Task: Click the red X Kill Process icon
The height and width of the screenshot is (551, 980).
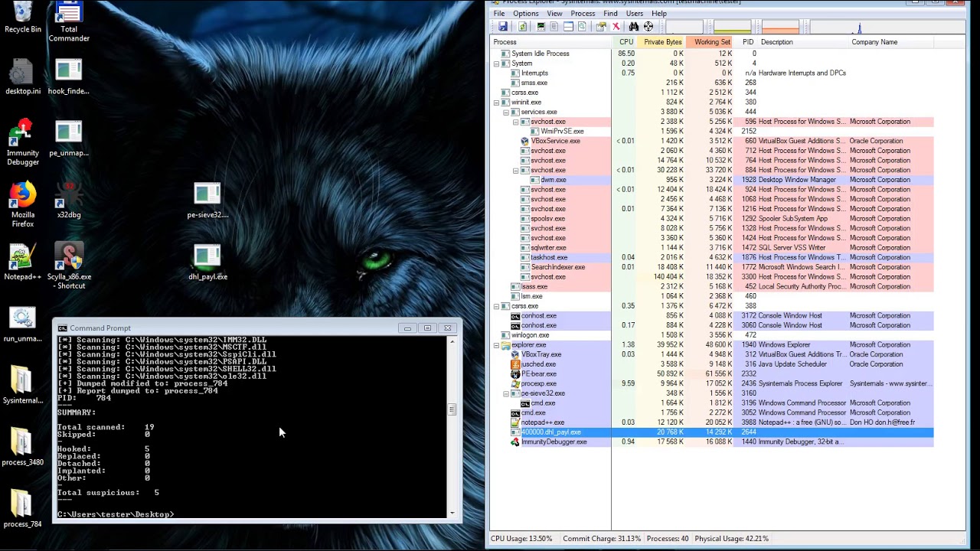Action: (616, 27)
